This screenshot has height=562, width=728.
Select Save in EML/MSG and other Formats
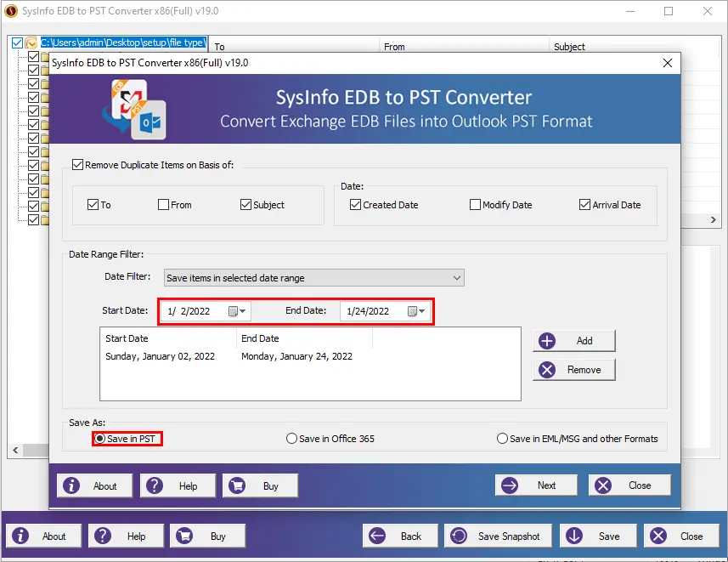(502, 439)
